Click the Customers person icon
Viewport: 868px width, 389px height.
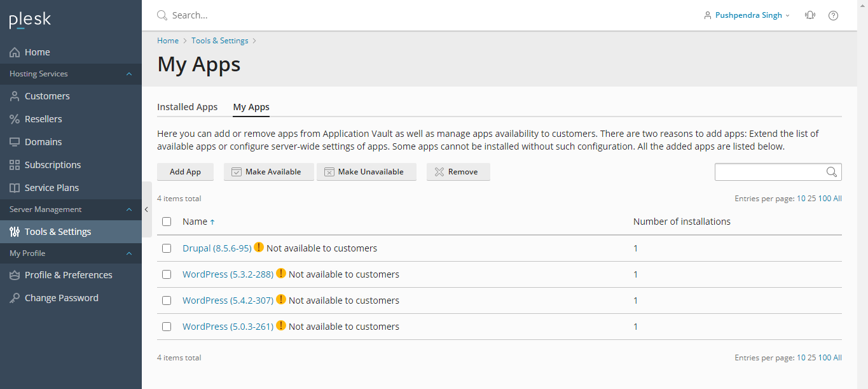15,96
